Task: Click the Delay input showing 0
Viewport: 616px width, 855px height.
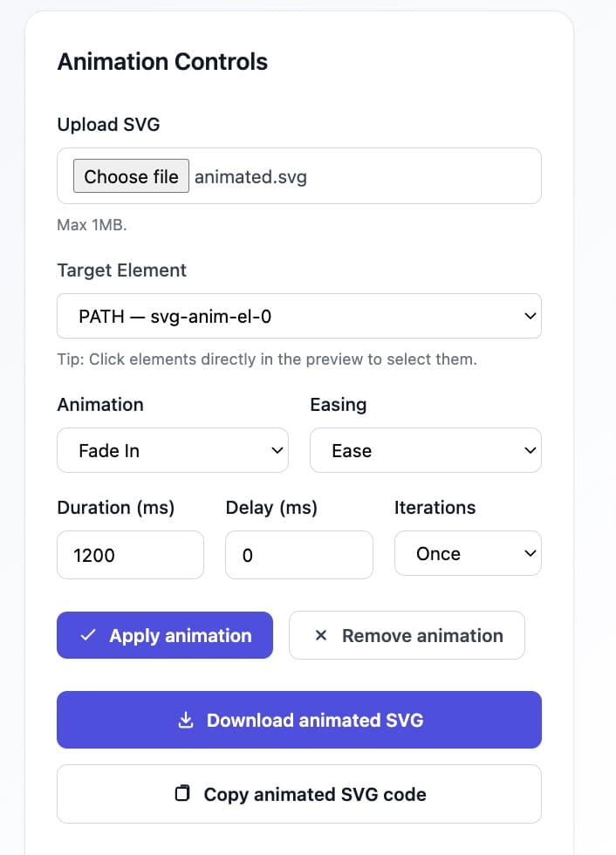Action: coord(299,553)
